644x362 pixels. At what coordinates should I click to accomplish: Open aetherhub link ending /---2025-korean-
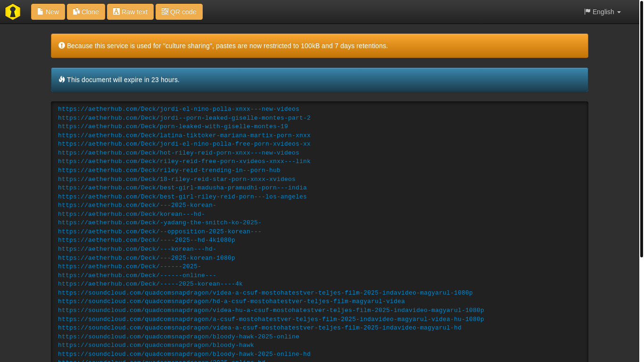point(137,205)
